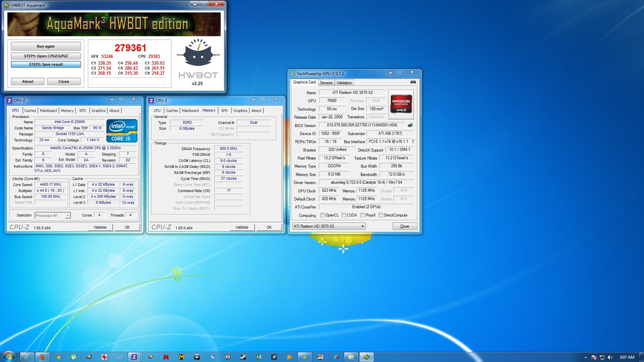
Task: Click the network tray icon
Action: pos(602,357)
